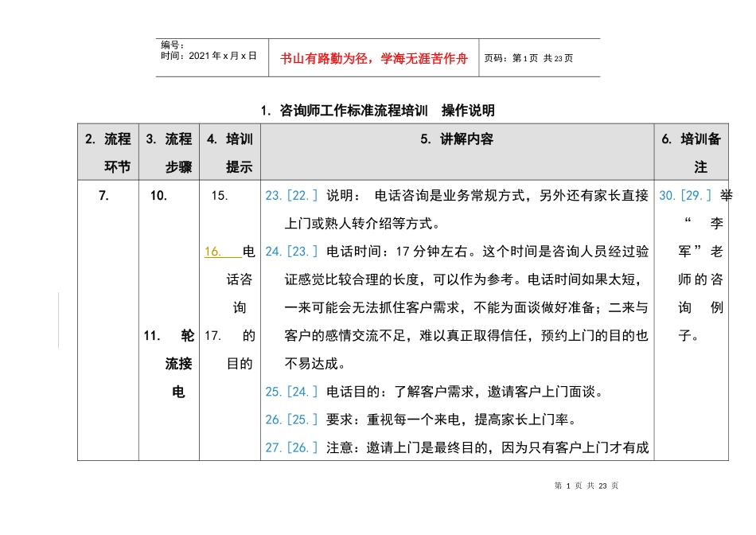
Task: Click the 编号 label in the header
Action: pyautogui.click(x=173, y=45)
